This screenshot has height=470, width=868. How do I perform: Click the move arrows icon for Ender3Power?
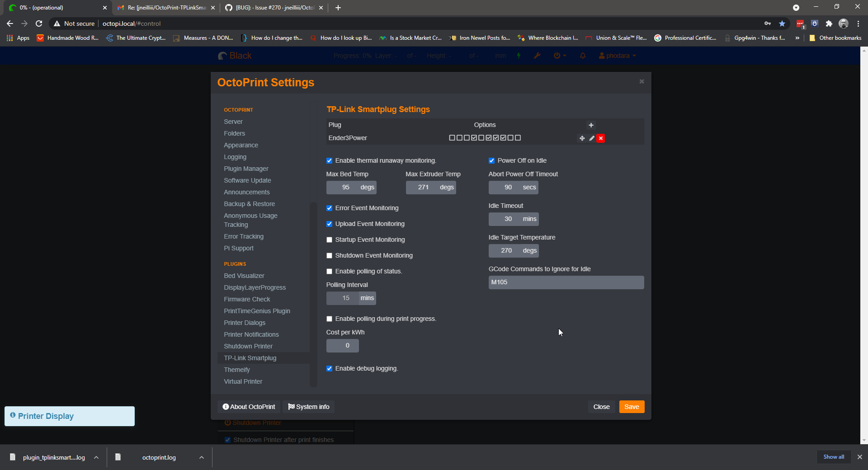click(x=582, y=138)
